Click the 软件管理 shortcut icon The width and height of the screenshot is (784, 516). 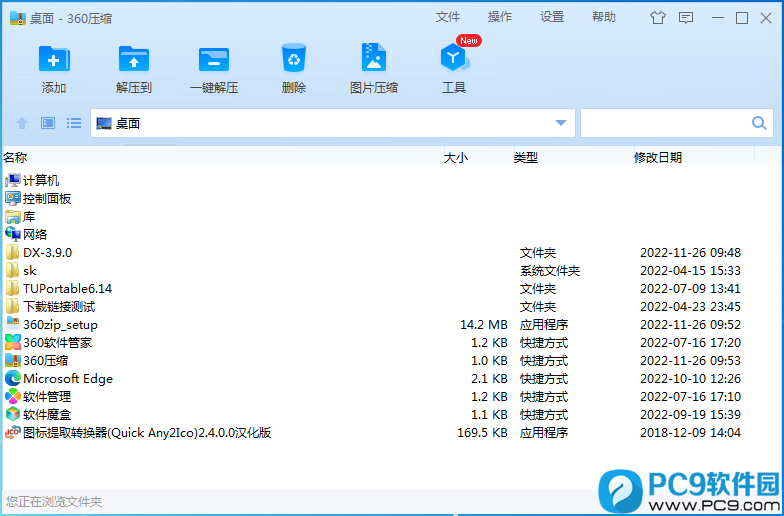12,396
